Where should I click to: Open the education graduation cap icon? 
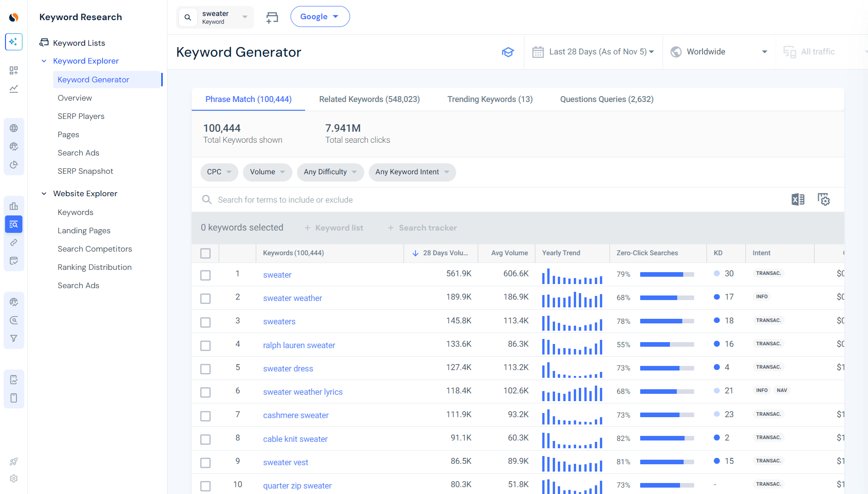(x=507, y=52)
